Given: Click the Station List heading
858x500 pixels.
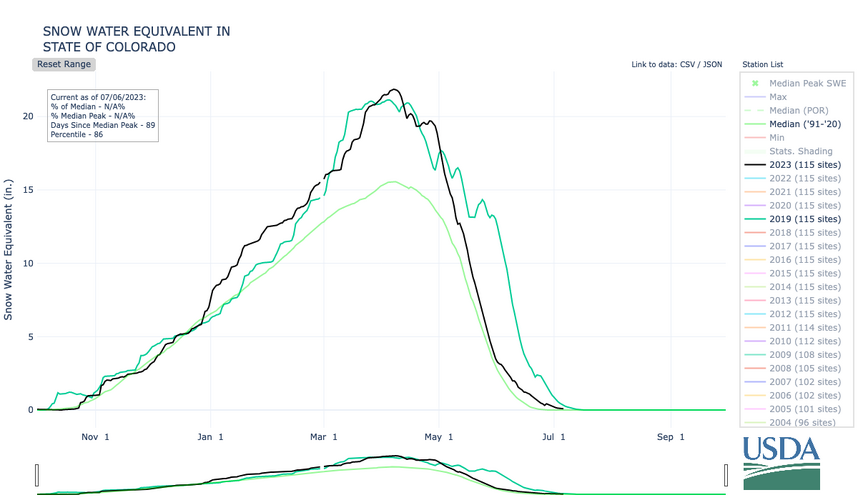Looking at the screenshot, I should (762, 65).
